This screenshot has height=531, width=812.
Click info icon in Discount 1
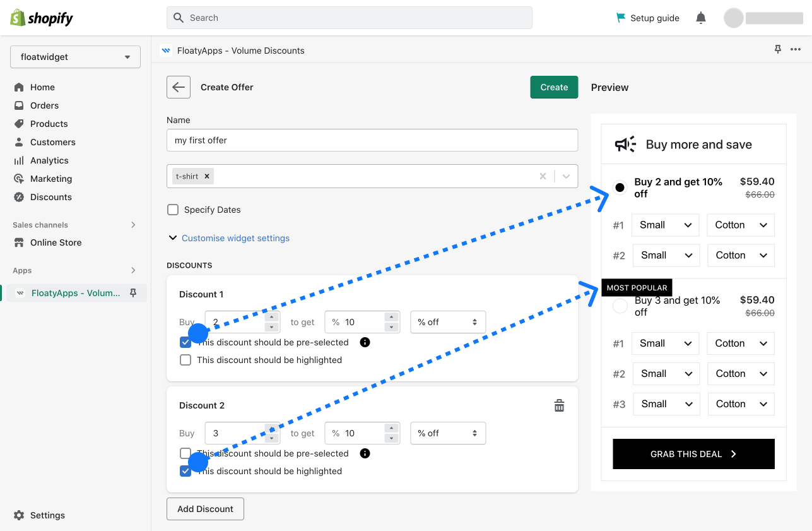pos(365,342)
